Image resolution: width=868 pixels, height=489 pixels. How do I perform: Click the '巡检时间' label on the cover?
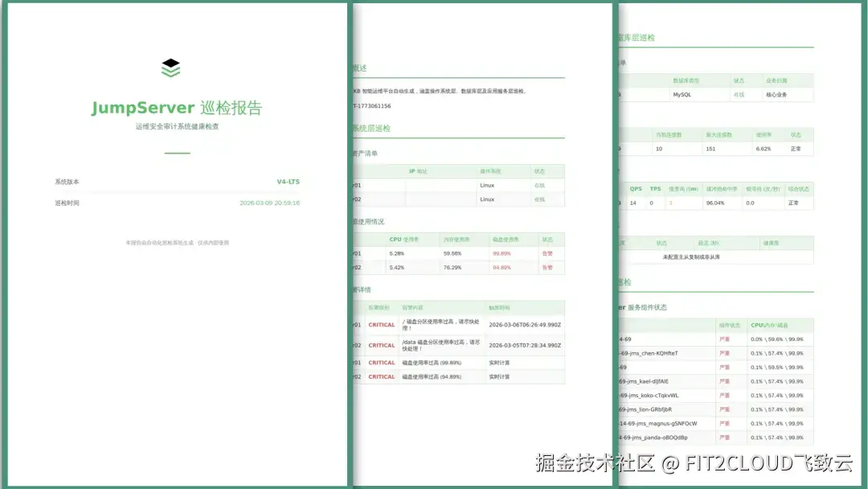(x=67, y=203)
